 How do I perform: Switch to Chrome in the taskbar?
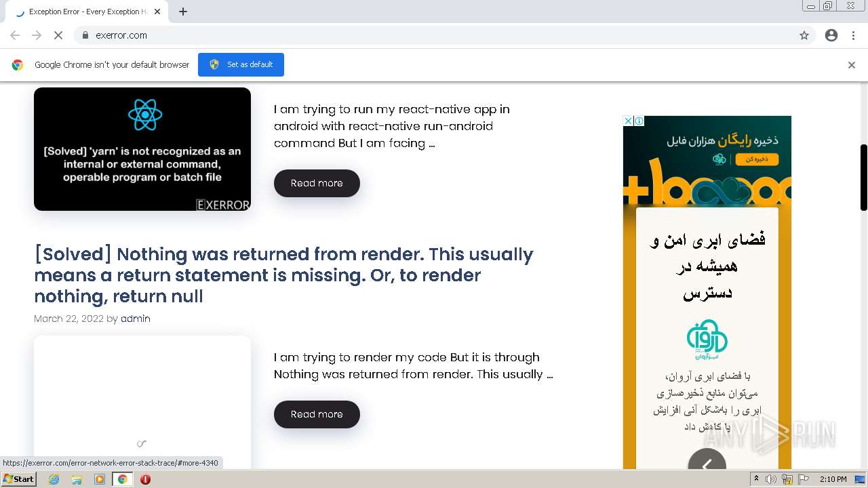tap(123, 479)
